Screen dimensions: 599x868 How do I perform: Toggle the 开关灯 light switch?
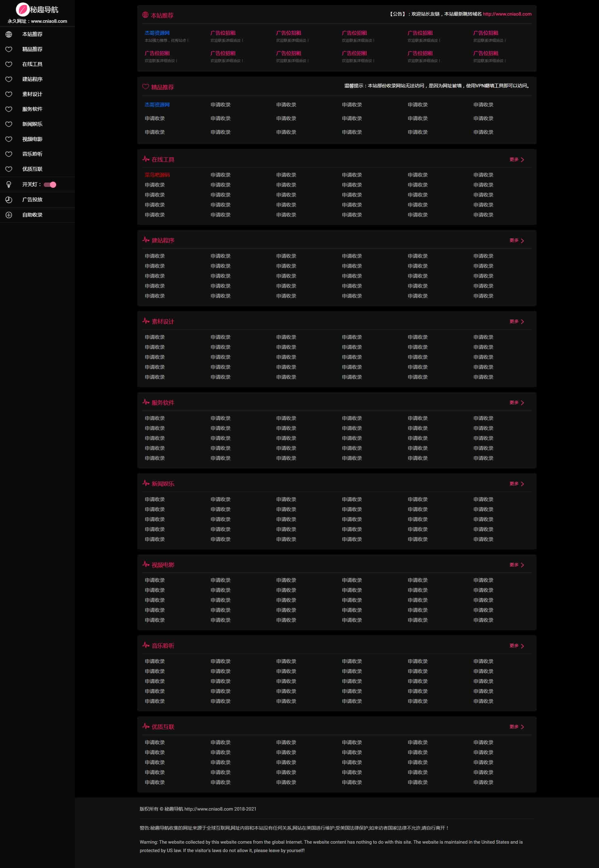point(50,185)
